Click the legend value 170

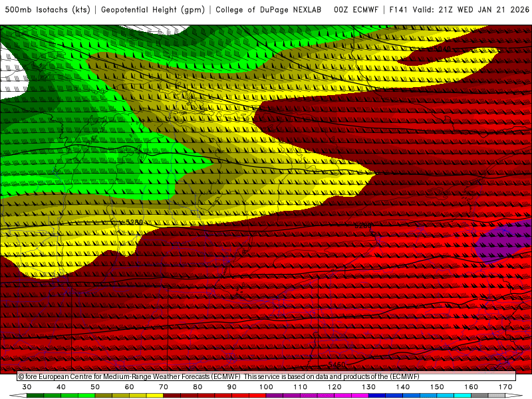tap(505, 387)
